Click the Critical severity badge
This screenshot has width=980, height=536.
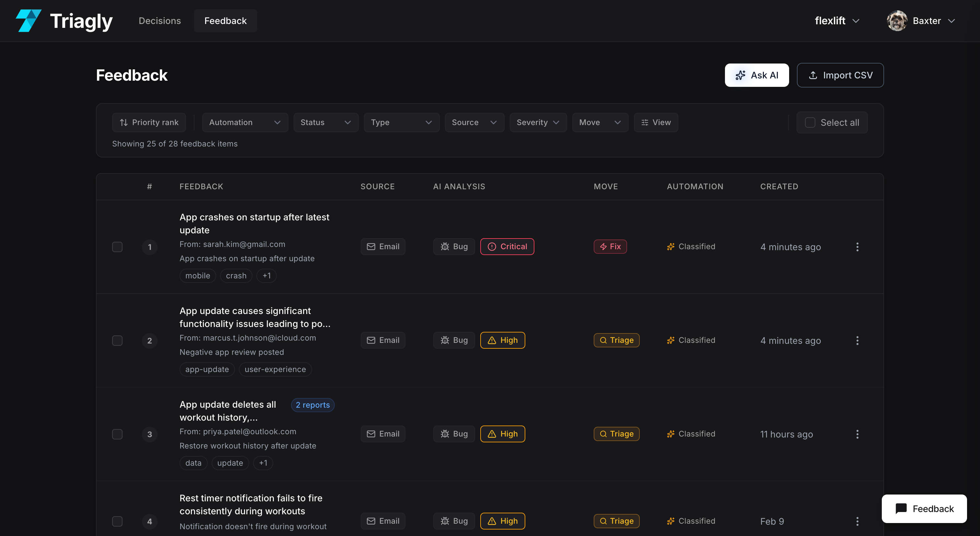coord(507,247)
